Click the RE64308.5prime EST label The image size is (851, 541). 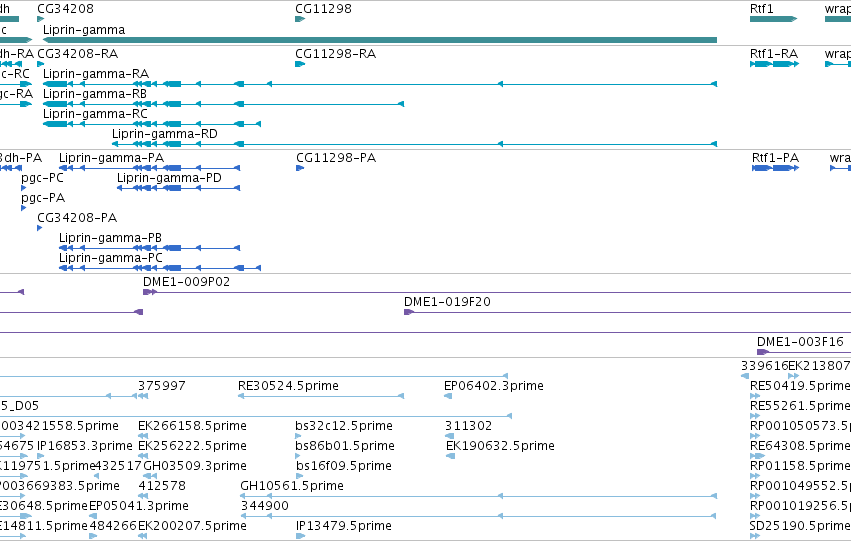click(x=800, y=446)
